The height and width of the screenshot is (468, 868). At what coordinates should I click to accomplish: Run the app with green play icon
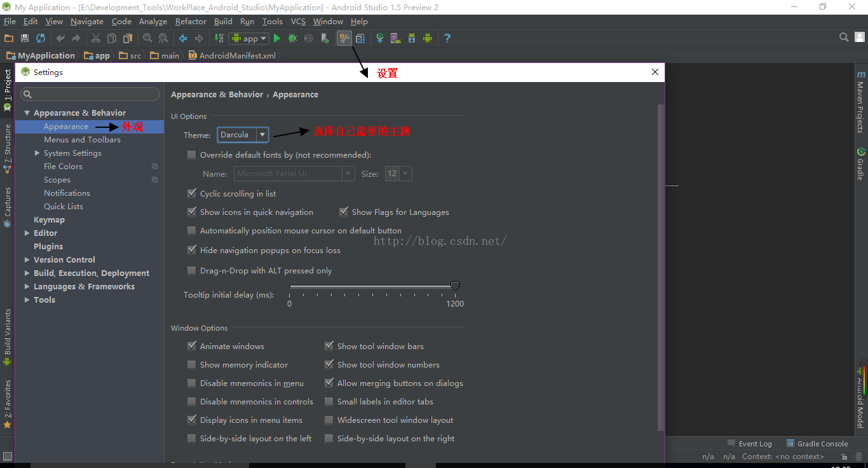coord(277,38)
